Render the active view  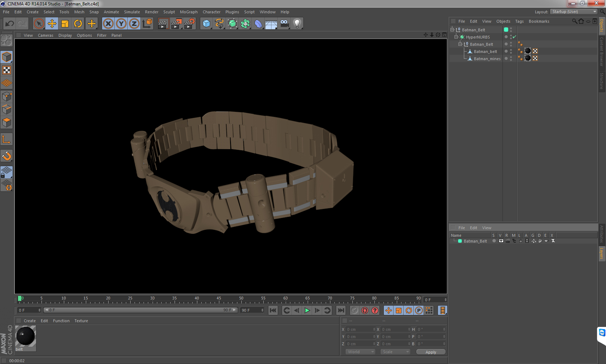coord(163,24)
